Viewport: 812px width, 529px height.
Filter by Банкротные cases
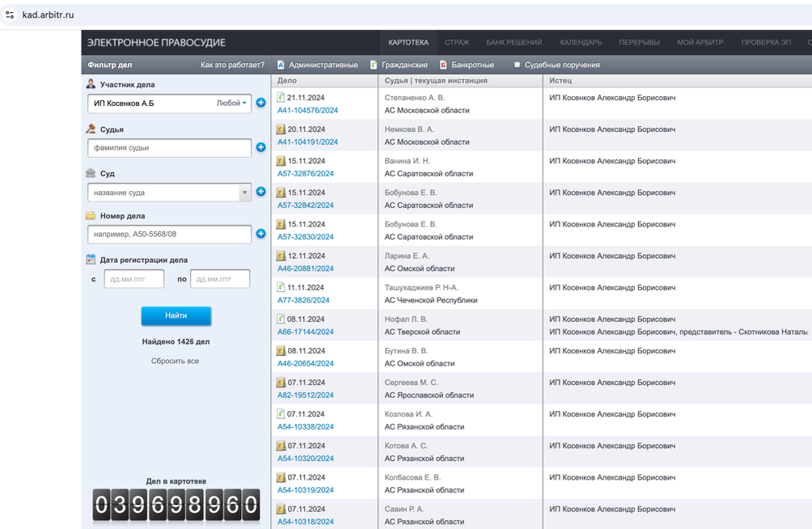coord(467,65)
